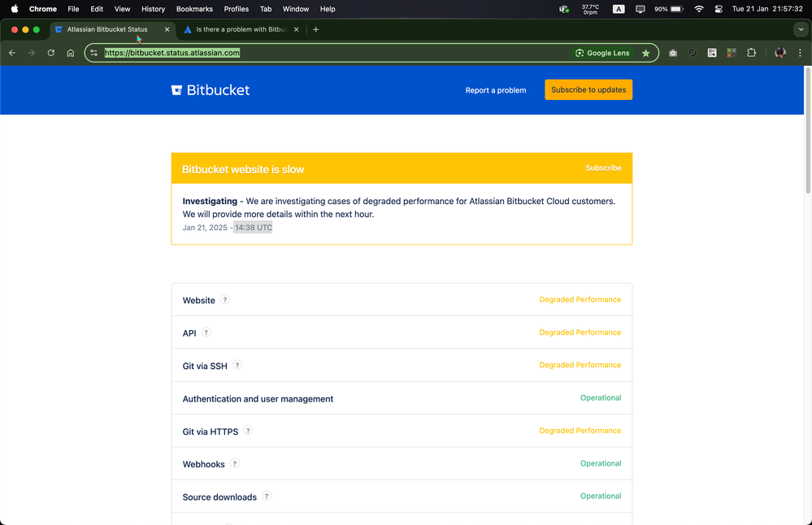Click the page vertical scrollbar
The image size is (812, 525).
[807, 131]
